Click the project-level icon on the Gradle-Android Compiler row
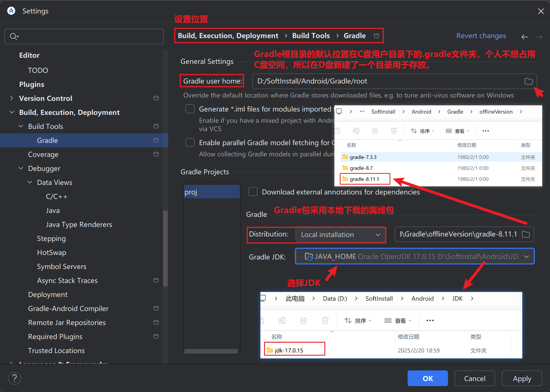Screen dimensions: 550x392 pyautogui.click(x=156, y=308)
